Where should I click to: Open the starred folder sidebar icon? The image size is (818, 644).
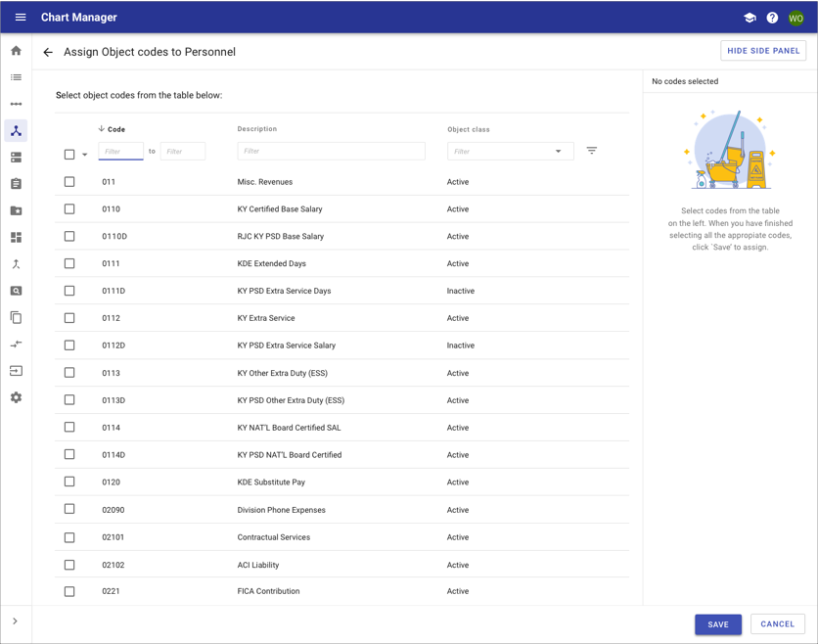click(x=17, y=210)
